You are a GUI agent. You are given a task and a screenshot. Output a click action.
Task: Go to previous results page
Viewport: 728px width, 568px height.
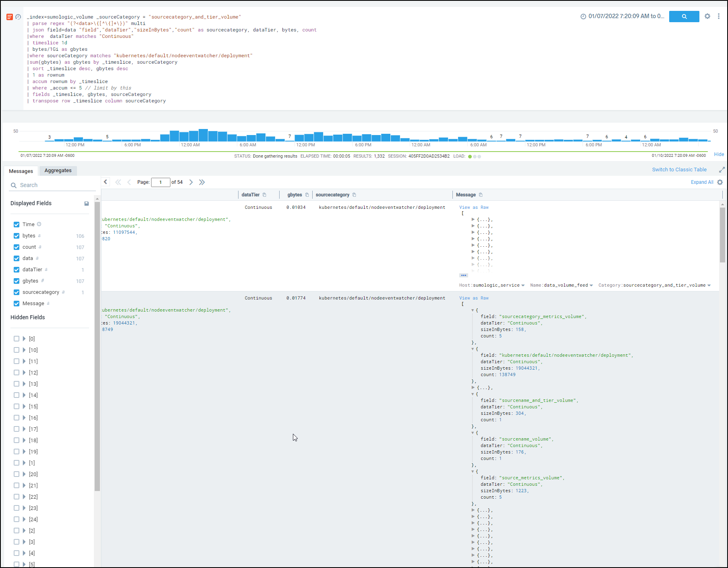[x=129, y=182]
